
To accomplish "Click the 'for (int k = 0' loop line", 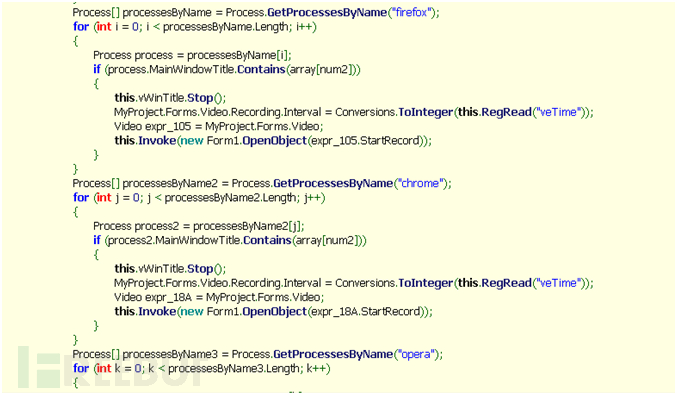I will [202, 369].
